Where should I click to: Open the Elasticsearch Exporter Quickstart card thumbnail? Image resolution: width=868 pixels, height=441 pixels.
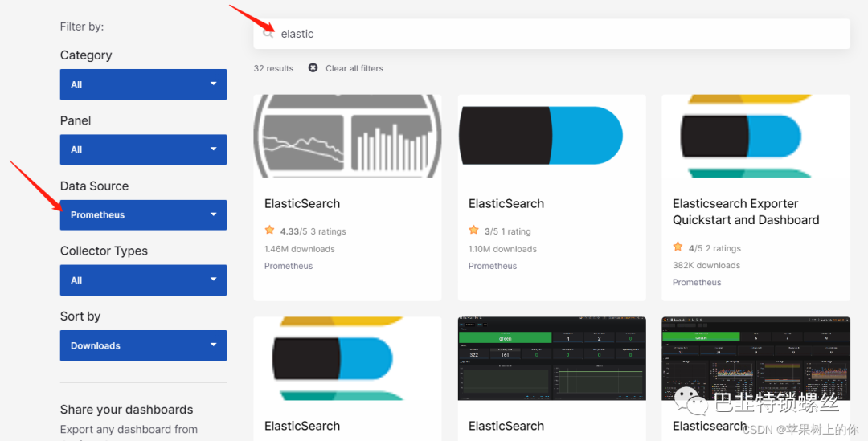click(755, 136)
